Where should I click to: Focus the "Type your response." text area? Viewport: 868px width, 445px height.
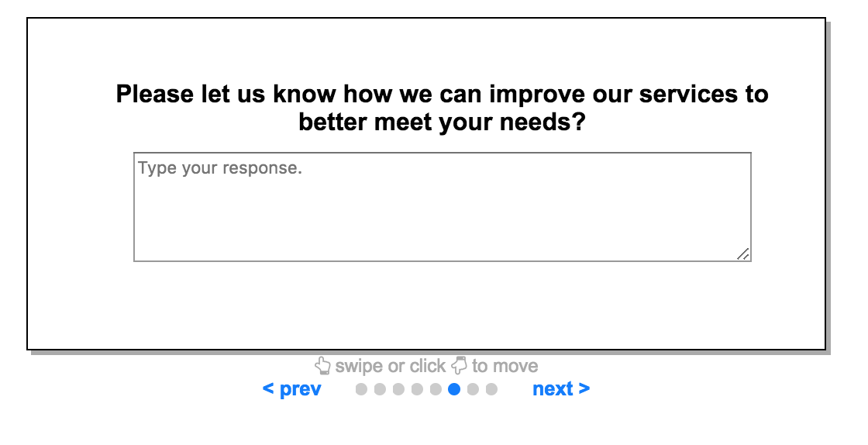pos(443,206)
